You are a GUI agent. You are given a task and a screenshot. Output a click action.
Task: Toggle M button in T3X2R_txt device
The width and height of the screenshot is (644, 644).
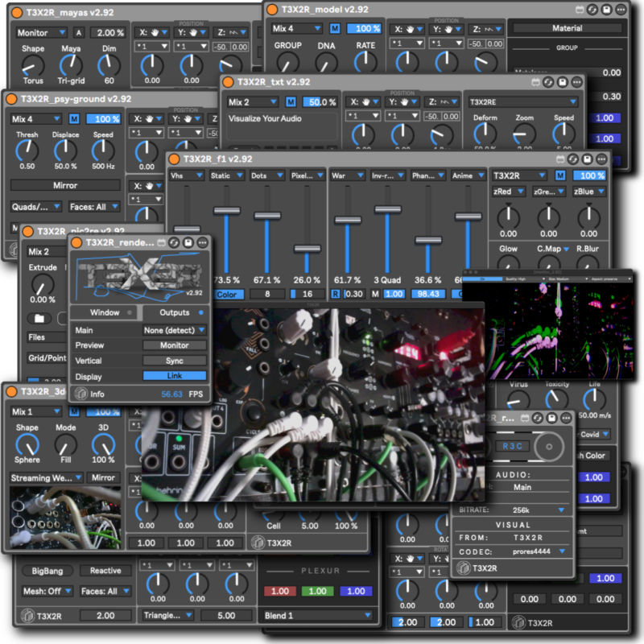(x=291, y=102)
